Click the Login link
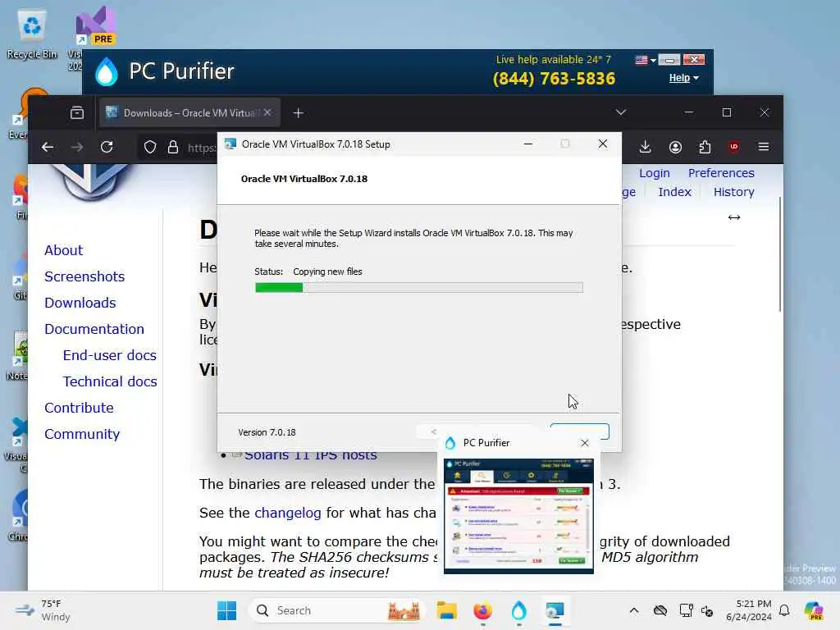Viewport: 840px width, 630px height. pos(654,173)
